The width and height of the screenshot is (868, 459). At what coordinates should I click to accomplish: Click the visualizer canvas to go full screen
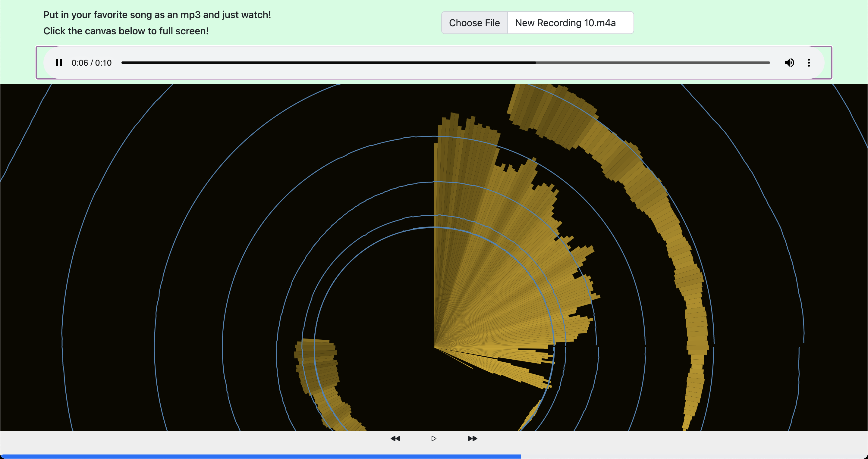434,257
